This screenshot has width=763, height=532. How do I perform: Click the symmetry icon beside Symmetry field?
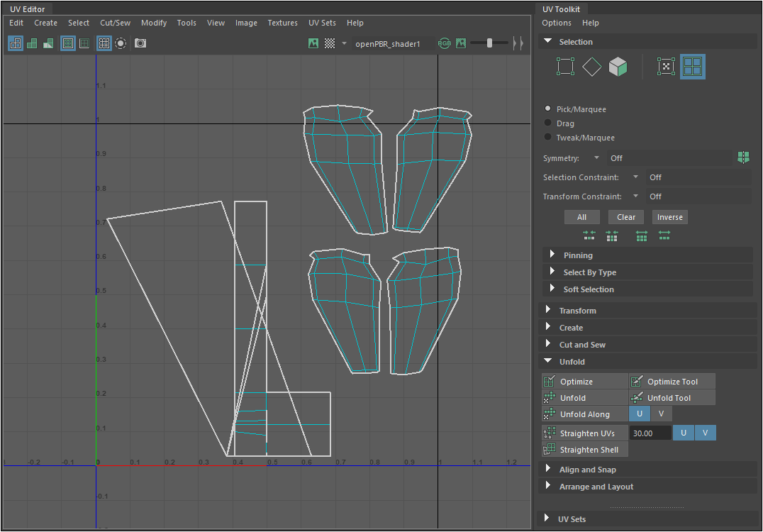(x=743, y=157)
